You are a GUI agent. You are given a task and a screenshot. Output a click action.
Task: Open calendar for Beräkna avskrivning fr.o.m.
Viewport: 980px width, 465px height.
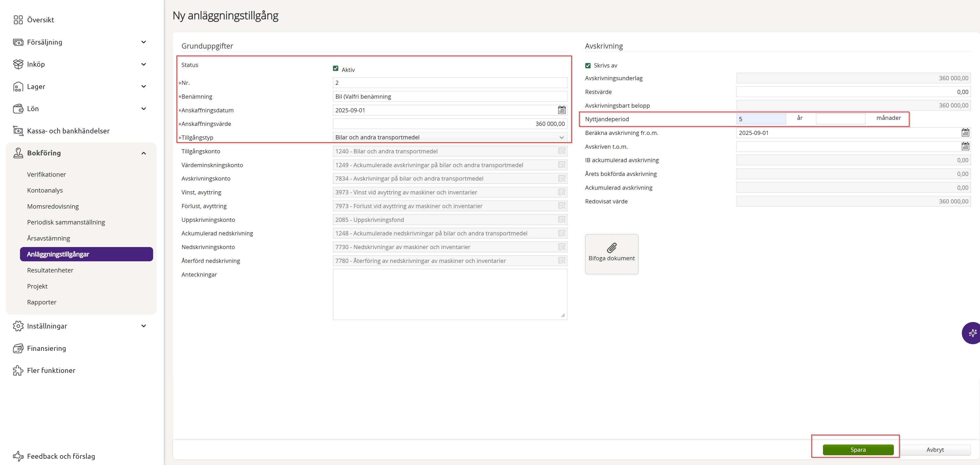965,133
